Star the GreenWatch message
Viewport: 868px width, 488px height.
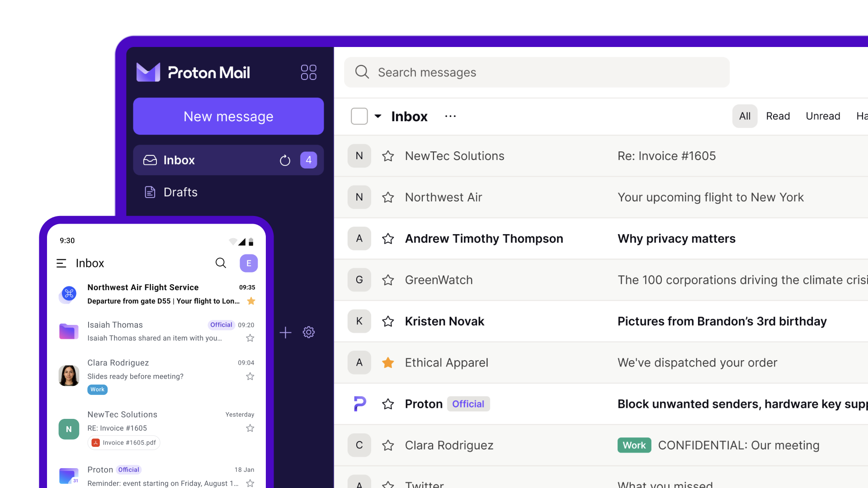click(388, 280)
